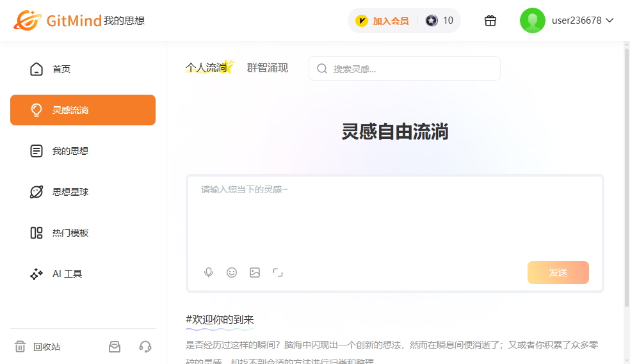Click the #欢迎你的到来 heading

[x=220, y=319]
